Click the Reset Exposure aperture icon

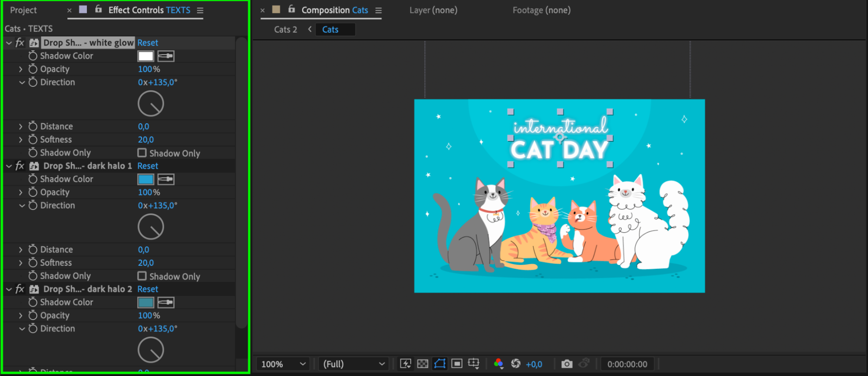(515, 364)
